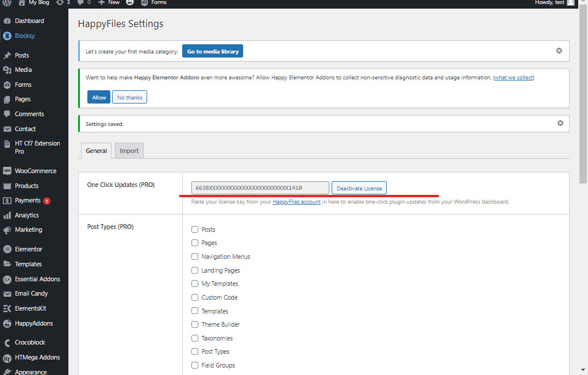Click the Essential Addons icon

point(7,280)
